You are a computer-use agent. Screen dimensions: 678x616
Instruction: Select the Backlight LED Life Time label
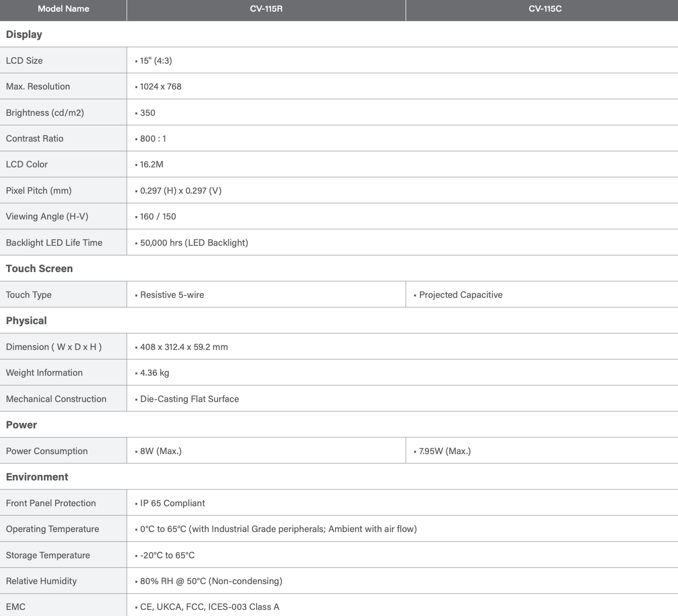coord(54,243)
